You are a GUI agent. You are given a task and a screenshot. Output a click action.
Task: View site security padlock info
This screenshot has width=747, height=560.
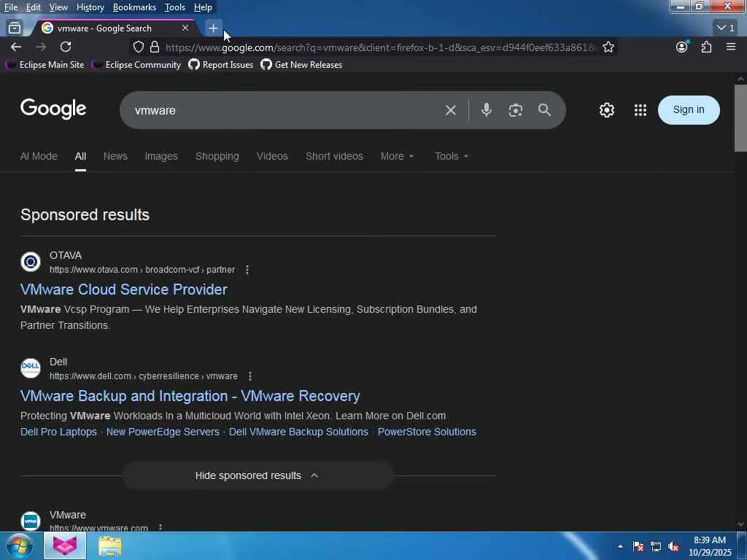point(155,47)
